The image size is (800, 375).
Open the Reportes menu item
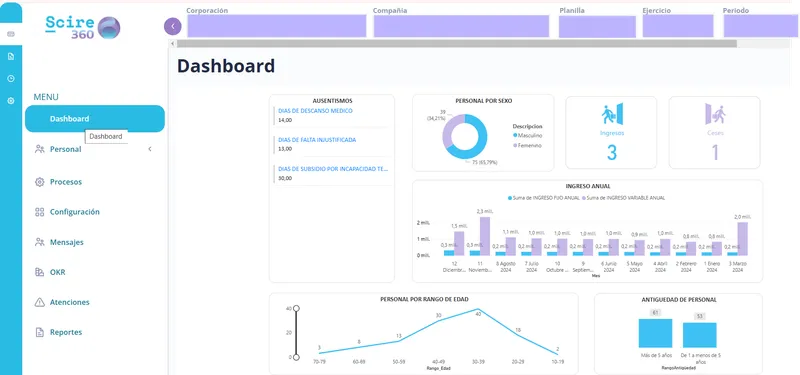[66, 332]
